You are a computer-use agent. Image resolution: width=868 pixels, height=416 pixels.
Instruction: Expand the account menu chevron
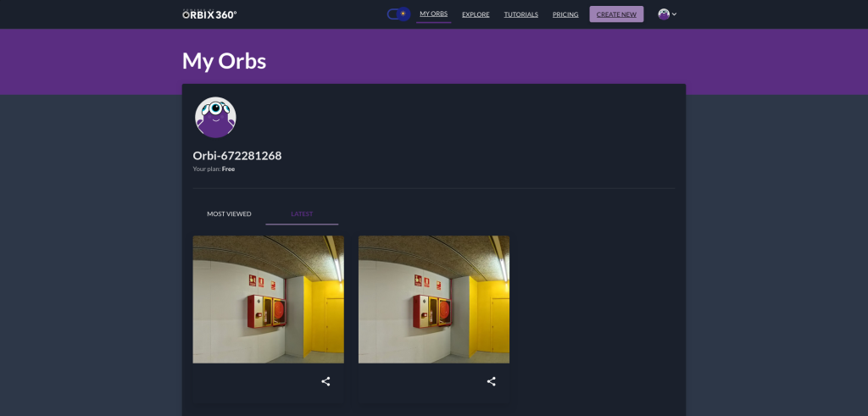pos(675,14)
